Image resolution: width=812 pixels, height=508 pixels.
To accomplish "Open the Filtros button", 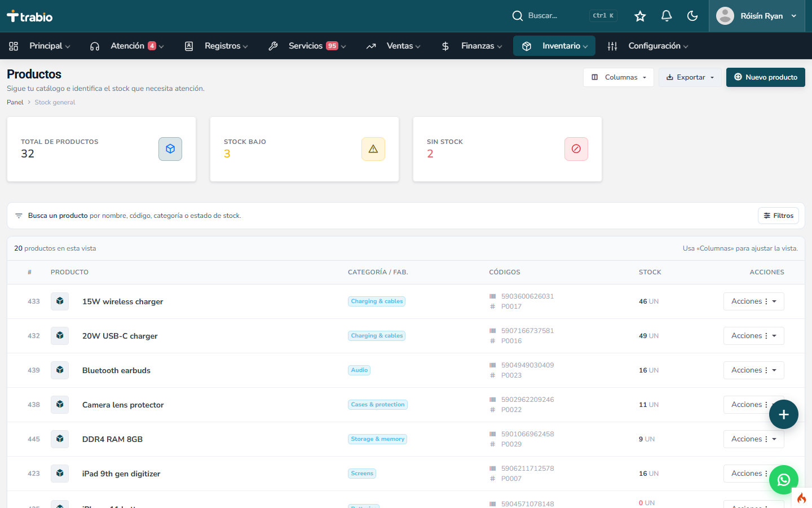I will [x=778, y=216].
